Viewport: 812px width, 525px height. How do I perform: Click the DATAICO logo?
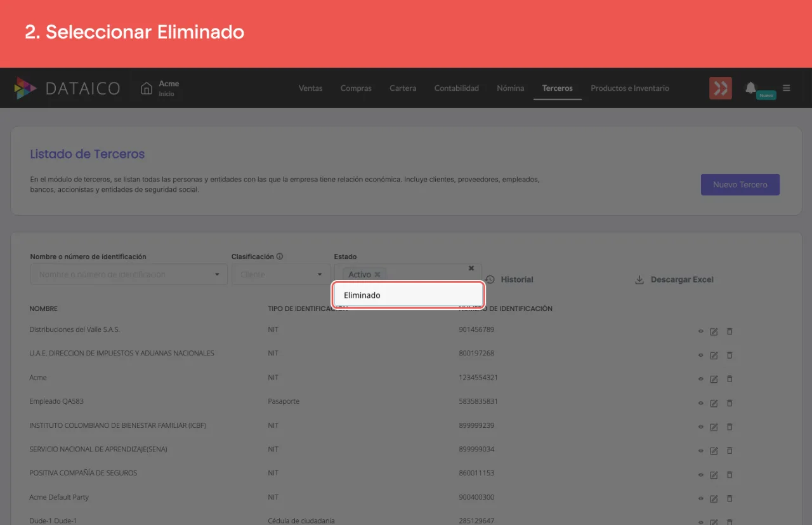[67, 88]
